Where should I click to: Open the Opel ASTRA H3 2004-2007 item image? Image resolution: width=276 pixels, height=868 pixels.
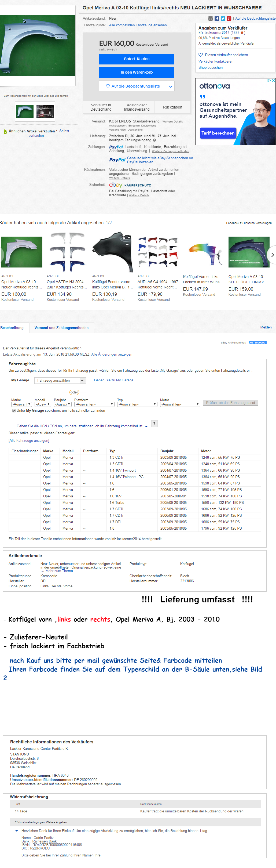[67, 252]
